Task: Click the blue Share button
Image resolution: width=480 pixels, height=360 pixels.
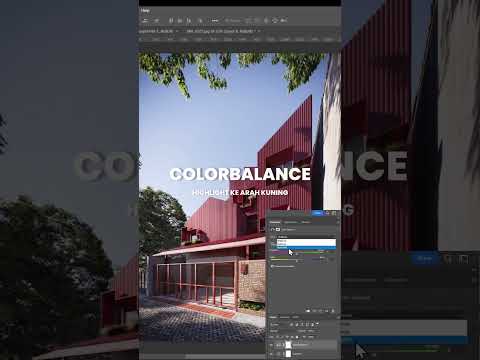Action: point(318,213)
